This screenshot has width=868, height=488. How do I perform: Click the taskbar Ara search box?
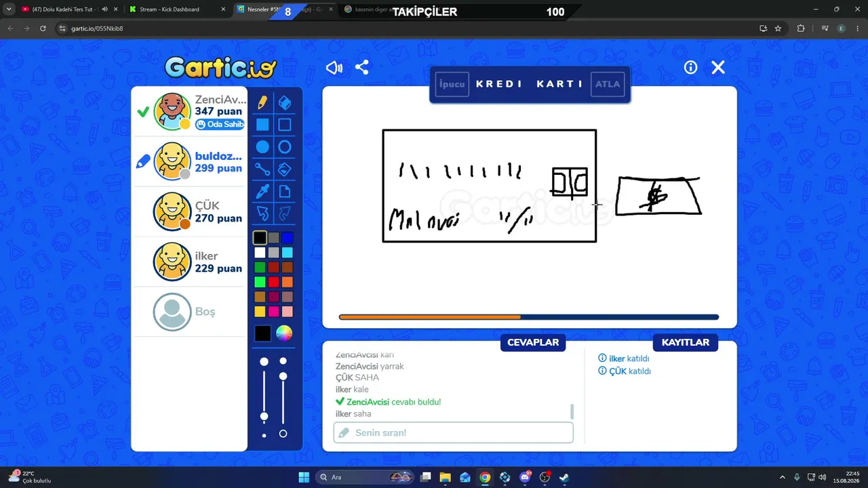tap(366, 477)
